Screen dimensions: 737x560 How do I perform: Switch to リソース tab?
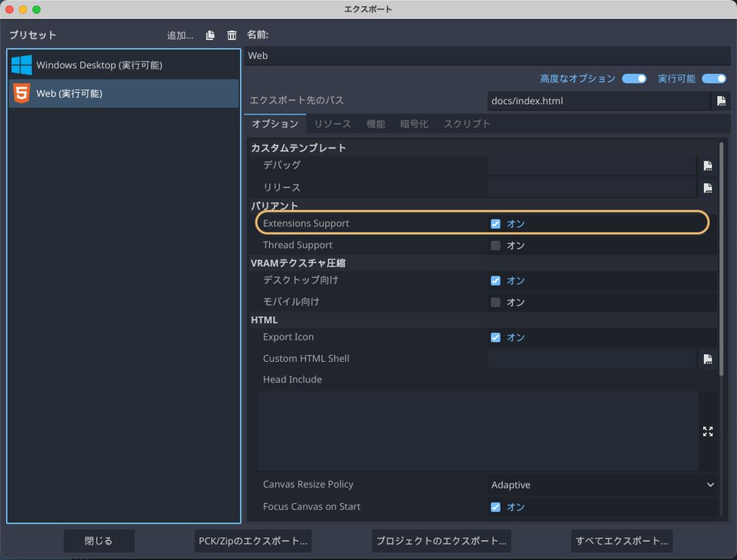[332, 124]
